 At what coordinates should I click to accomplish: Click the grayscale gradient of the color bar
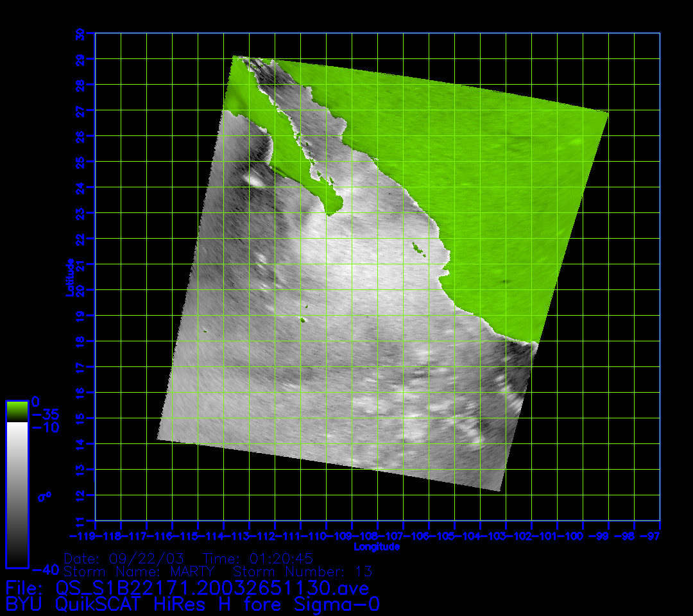(x=17, y=494)
